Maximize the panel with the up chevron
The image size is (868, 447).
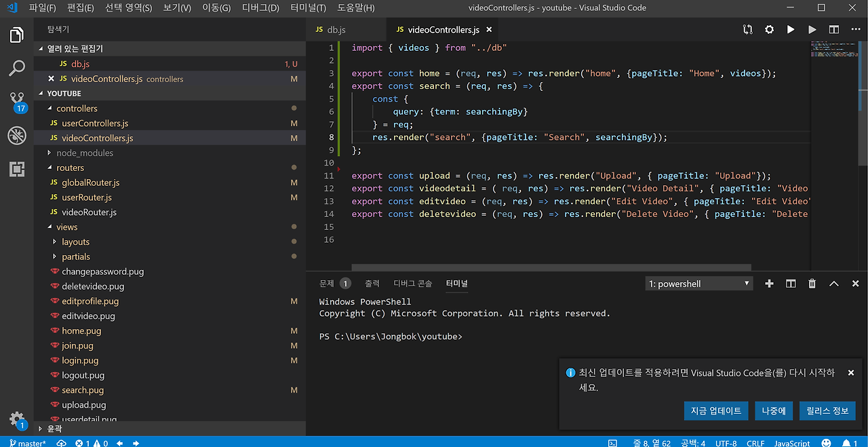pos(833,284)
